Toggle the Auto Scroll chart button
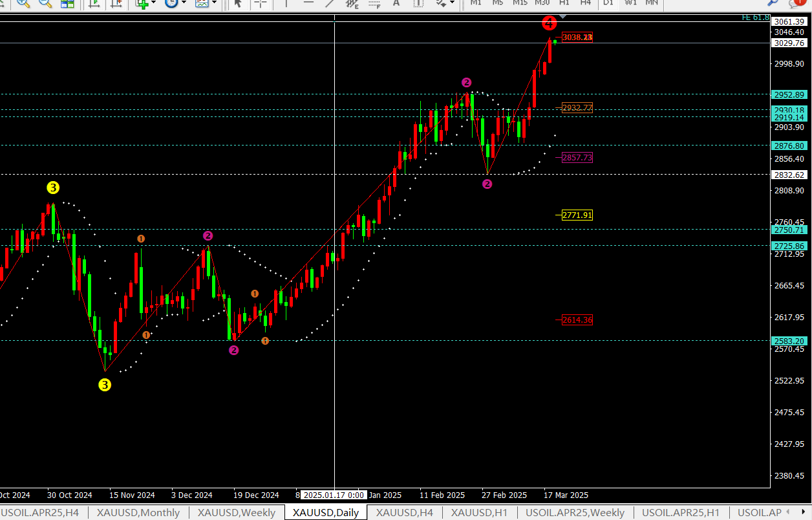 click(x=94, y=3)
